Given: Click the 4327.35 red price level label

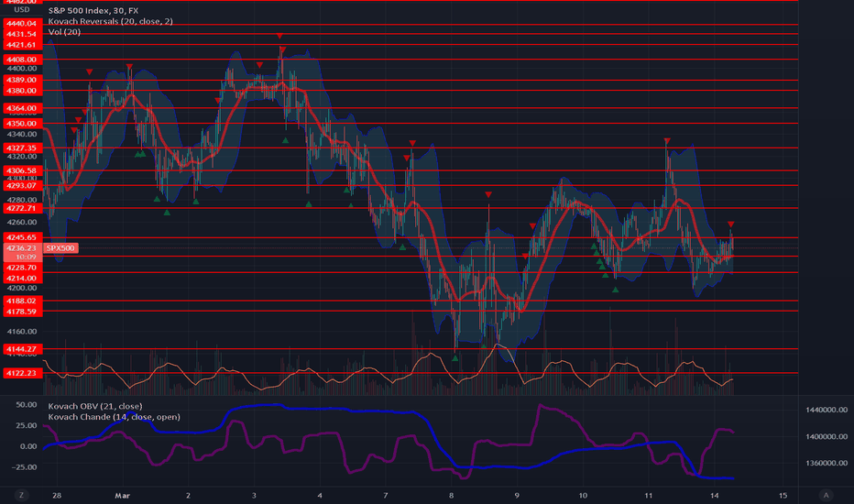Looking at the screenshot, I should pyautogui.click(x=22, y=148).
